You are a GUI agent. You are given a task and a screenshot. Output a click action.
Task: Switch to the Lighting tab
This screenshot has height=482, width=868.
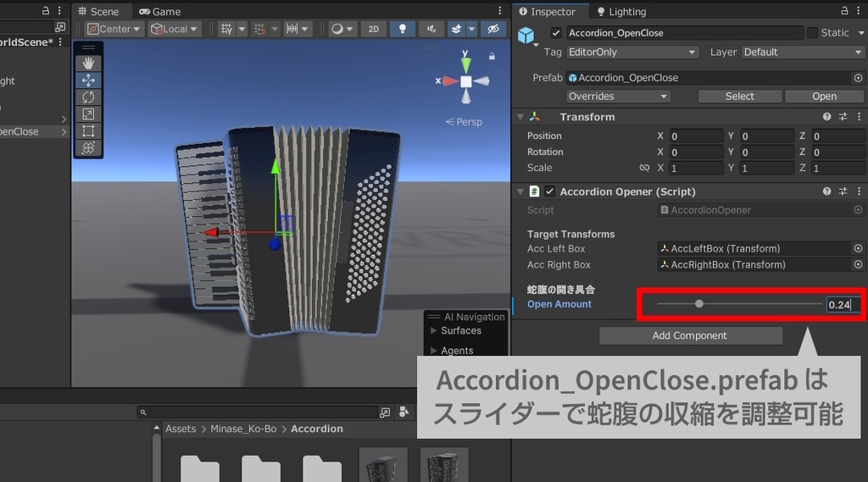point(621,11)
